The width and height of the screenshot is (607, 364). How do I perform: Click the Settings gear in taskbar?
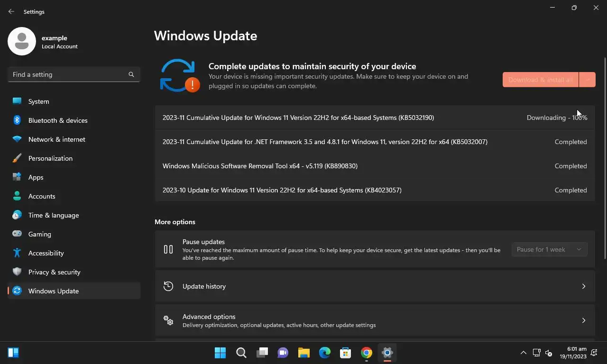coord(387,353)
